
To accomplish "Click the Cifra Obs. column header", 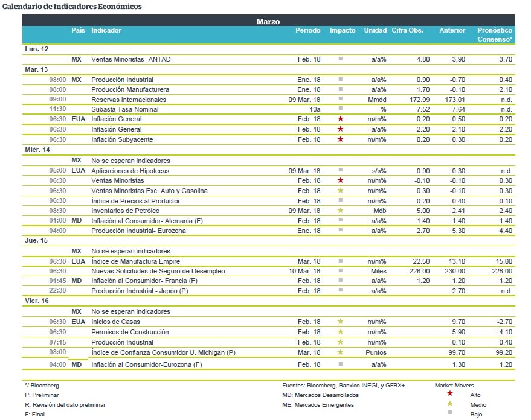I will [408, 30].
